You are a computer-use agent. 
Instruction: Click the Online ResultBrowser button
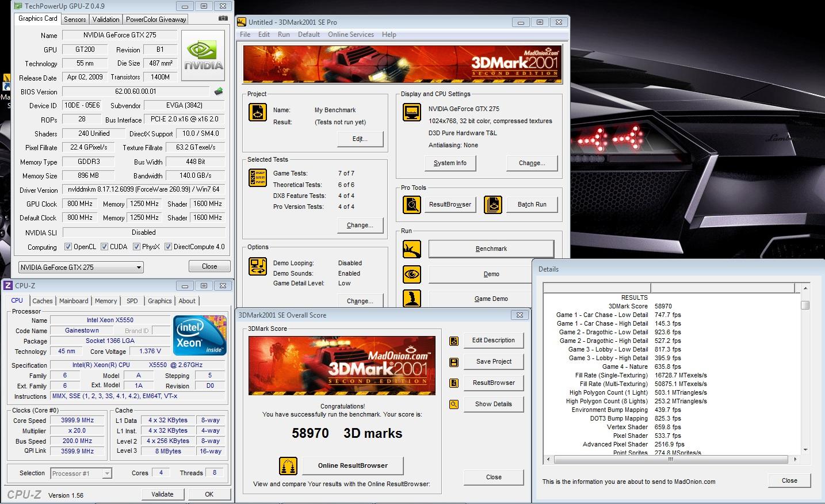click(353, 465)
